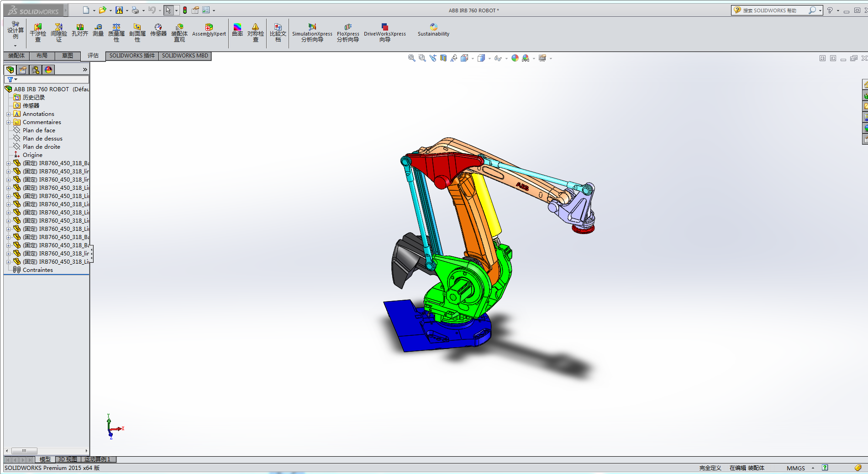Screen dimensions: 868x474
Task: Open the dropdown arrow next to New
Action: [94, 10]
